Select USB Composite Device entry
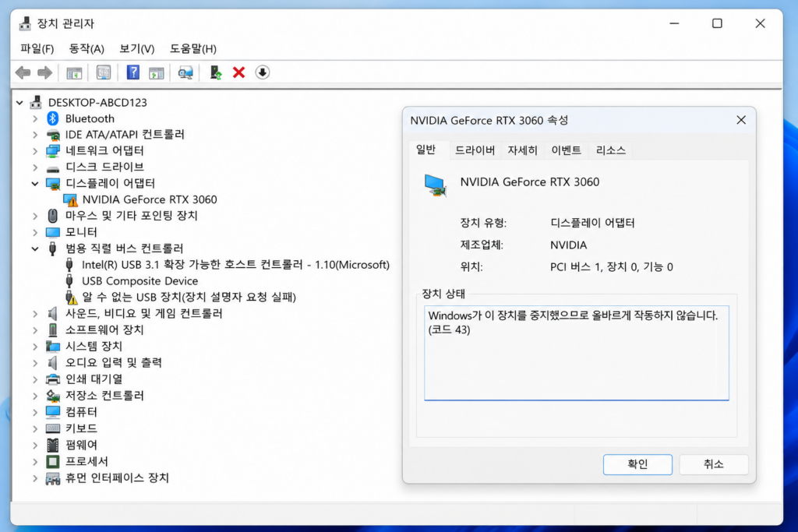Viewport: 798px width, 532px height. pos(140,281)
